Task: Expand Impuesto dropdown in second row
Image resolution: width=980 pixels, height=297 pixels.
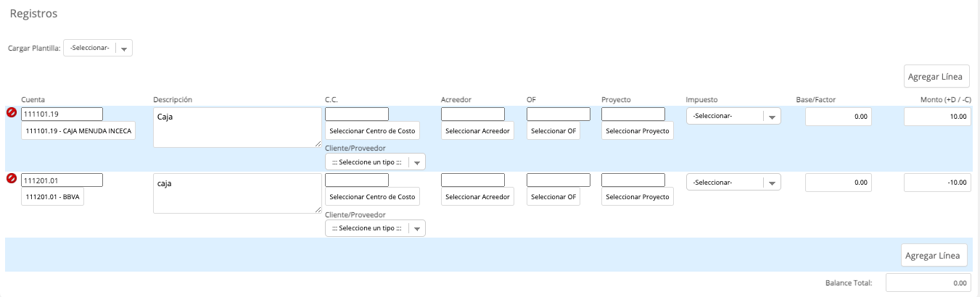Action: pos(733,183)
